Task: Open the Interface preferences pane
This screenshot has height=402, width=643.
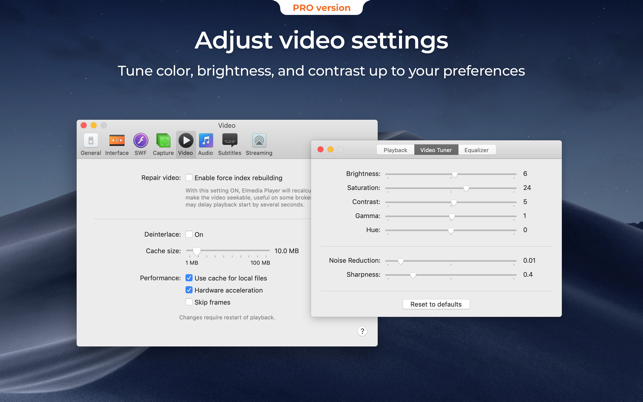Action: point(117,144)
